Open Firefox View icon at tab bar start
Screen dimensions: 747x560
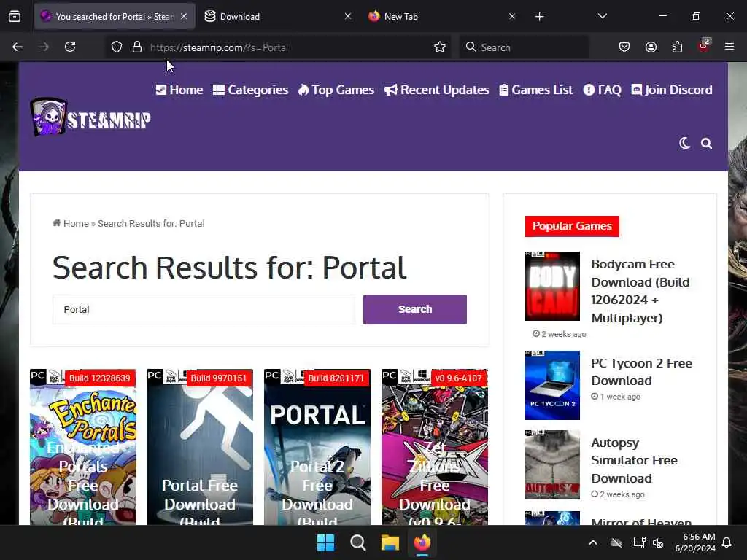15,17
